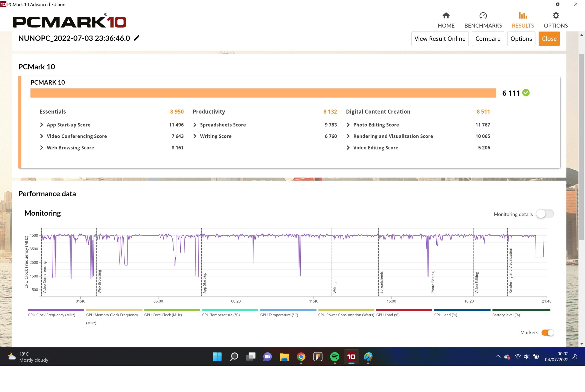
Task: Open taskbar Search
Action: pyautogui.click(x=234, y=357)
